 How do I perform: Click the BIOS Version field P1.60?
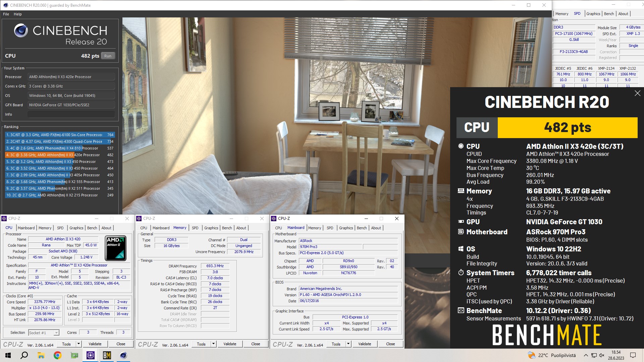(348, 295)
